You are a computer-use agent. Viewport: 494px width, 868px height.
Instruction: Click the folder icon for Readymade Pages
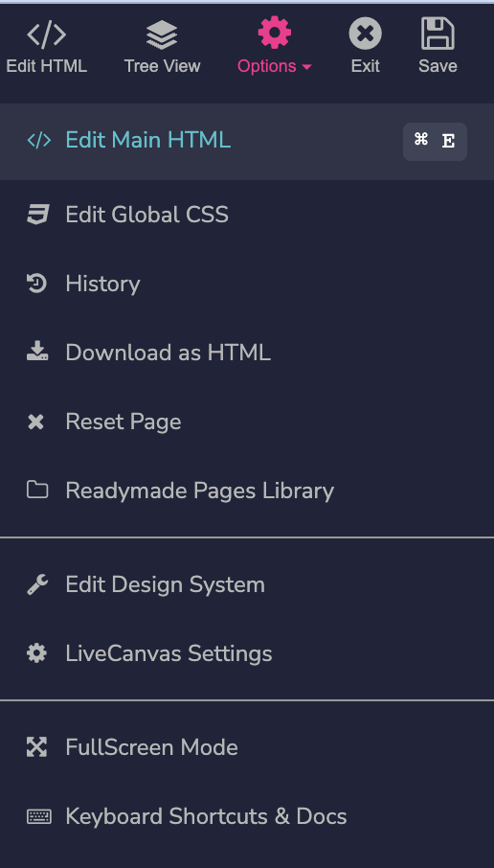[37, 490]
